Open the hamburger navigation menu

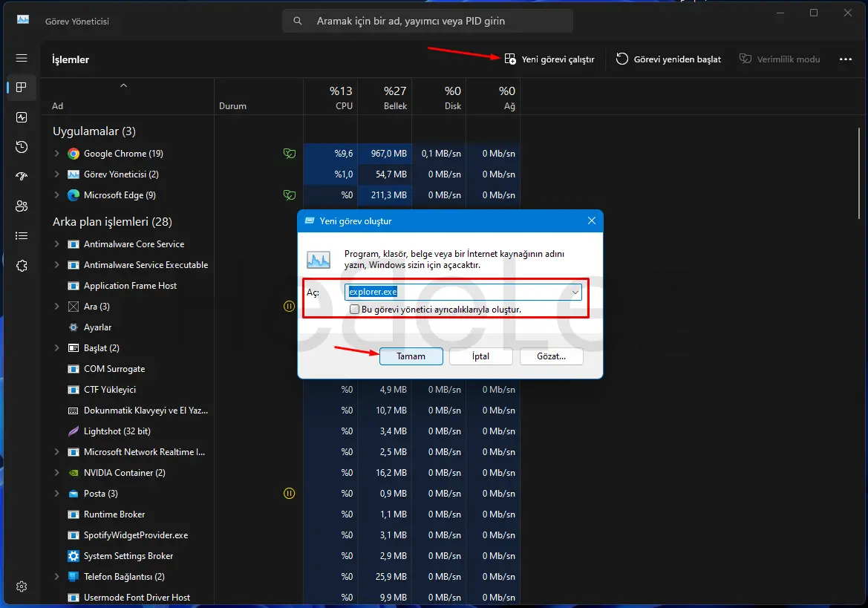tap(22, 58)
